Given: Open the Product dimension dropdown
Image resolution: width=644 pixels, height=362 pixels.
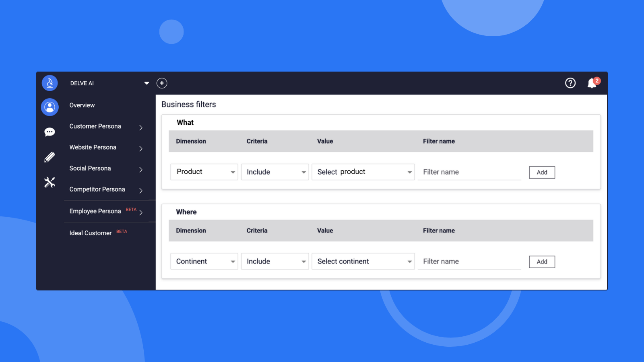Looking at the screenshot, I should click(204, 172).
